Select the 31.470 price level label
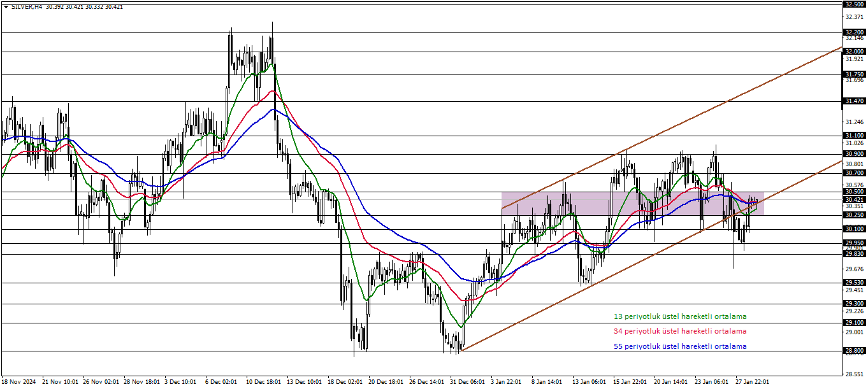Image resolution: width=868 pixels, height=389 pixels. point(854,101)
